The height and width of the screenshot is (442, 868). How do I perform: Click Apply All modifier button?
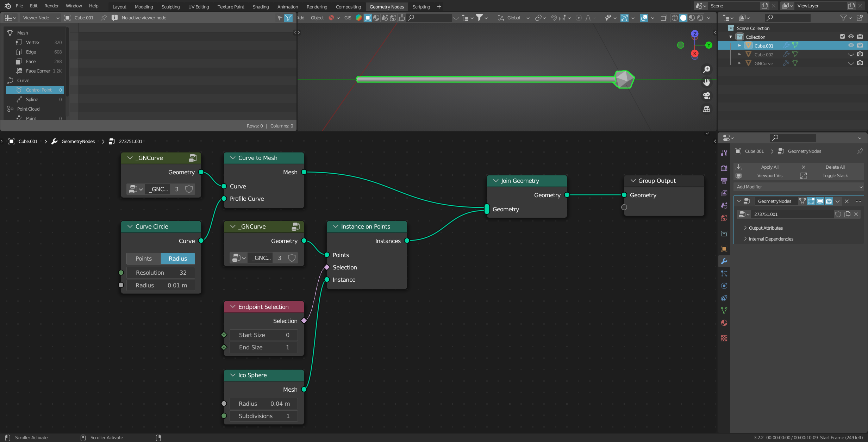(x=769, y=167)
